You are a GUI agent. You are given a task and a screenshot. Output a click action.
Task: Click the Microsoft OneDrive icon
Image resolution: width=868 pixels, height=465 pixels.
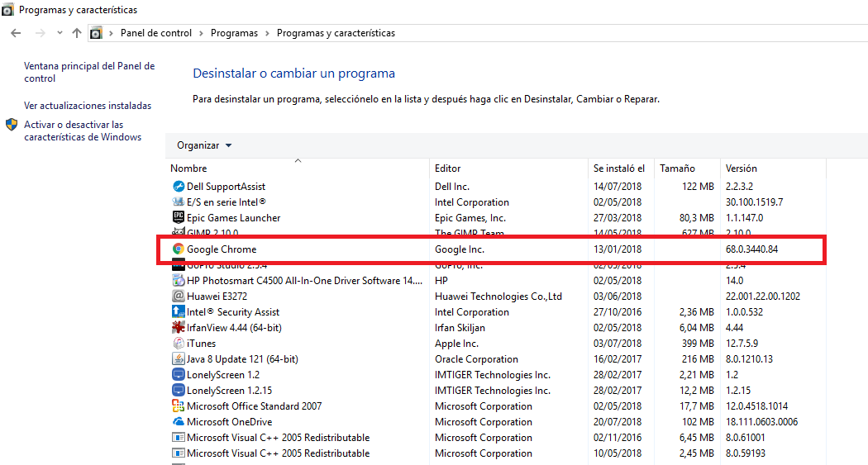(x=178, y=421)
